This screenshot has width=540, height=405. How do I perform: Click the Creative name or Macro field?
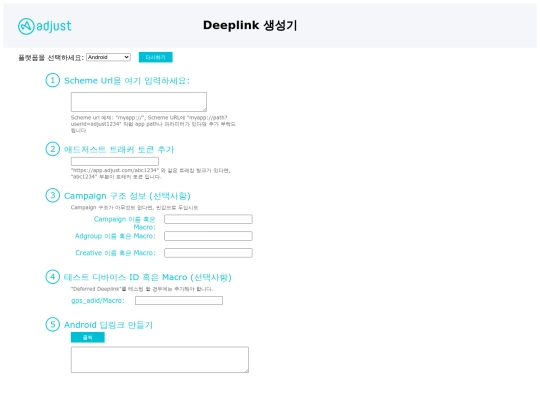coord(208,253)
